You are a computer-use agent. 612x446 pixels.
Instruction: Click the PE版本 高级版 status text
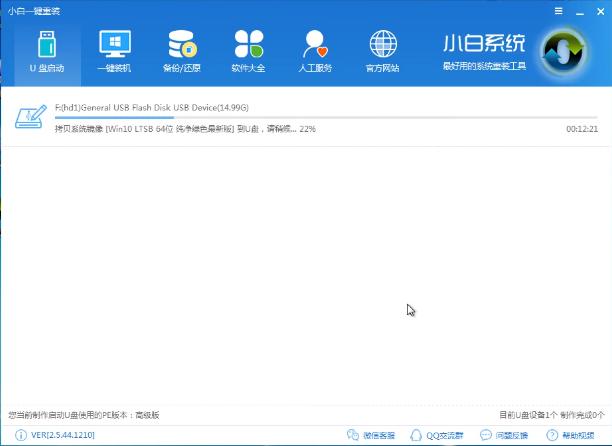[84, 415]
